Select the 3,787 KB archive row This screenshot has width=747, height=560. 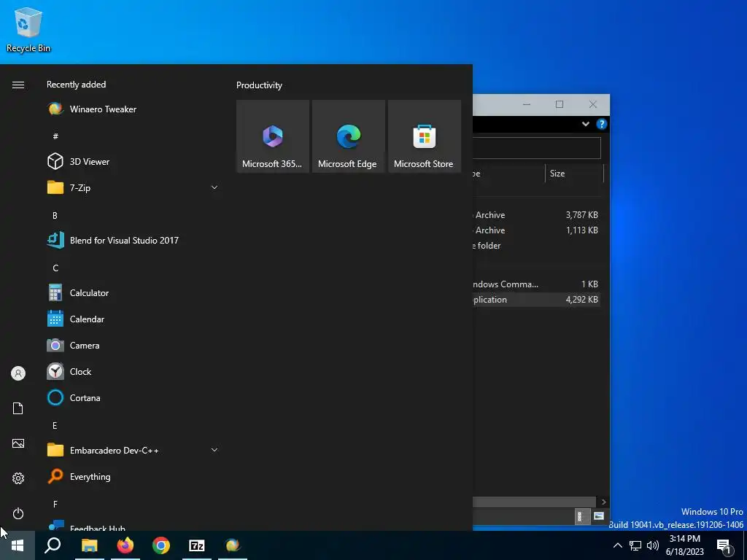pyautogui.click(x=536, y=215)
